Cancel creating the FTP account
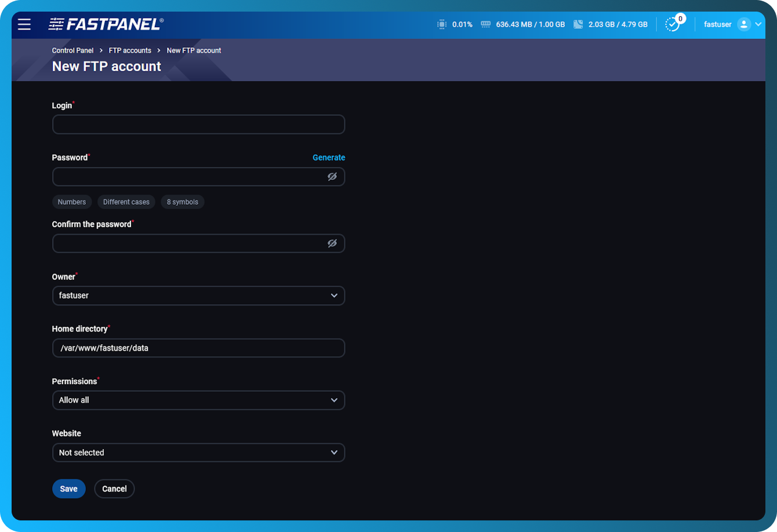Screen dimensions: 777x532 coord(114,489)
